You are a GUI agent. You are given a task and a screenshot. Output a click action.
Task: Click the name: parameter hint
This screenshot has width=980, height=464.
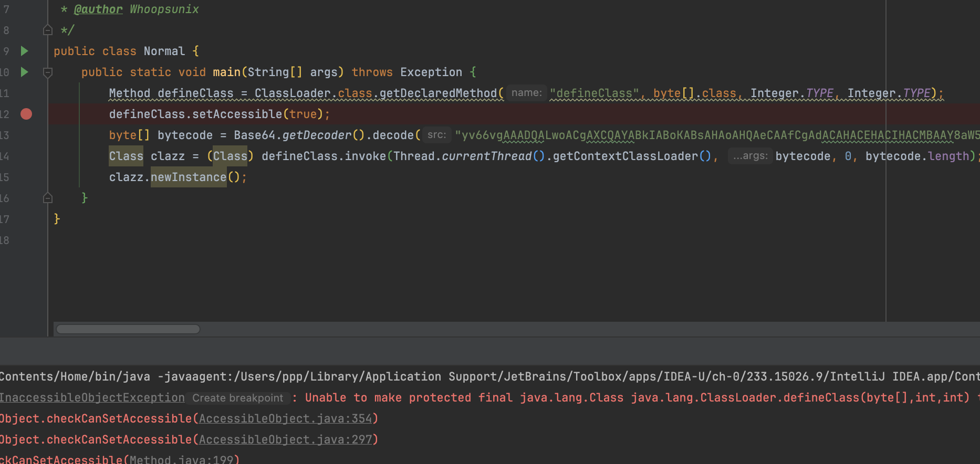527,93
